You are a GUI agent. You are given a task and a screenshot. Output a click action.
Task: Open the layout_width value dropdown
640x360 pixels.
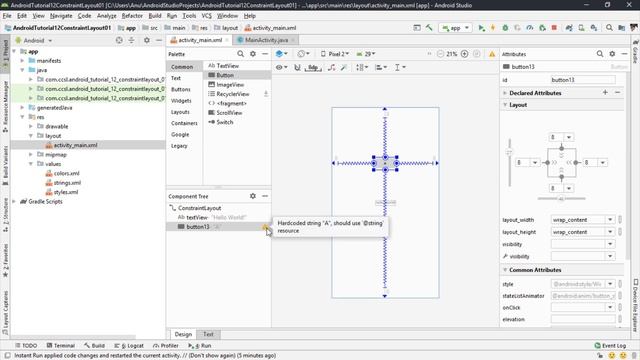610,220
